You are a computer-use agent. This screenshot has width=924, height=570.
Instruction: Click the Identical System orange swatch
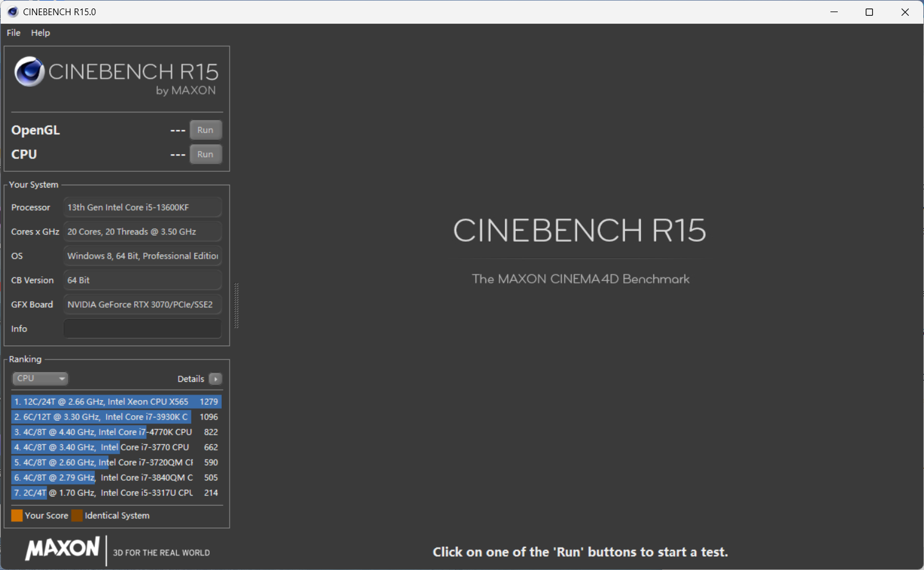pos(77,515)
